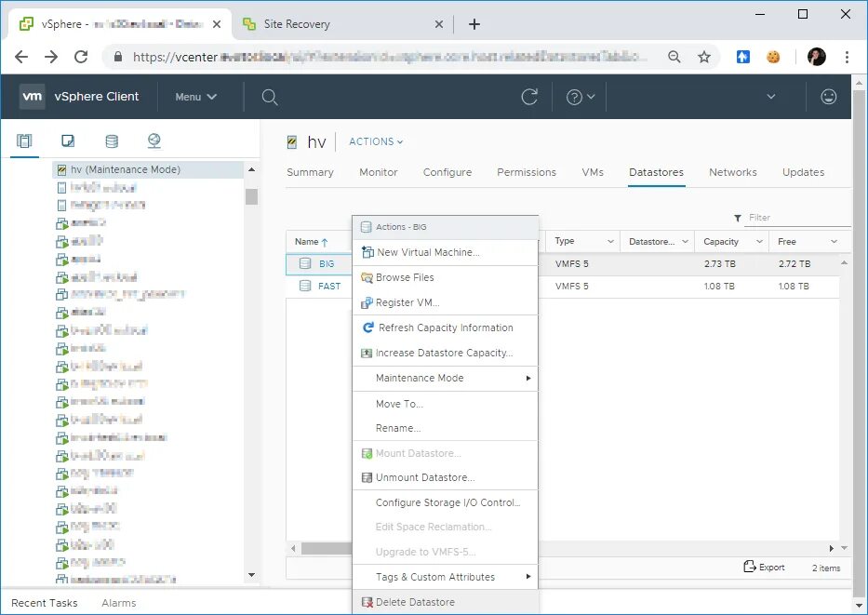Expand Tags & Custom Attributes submenu
The height and width of the screenshot is (615, 868).
[x=445, y=577]
